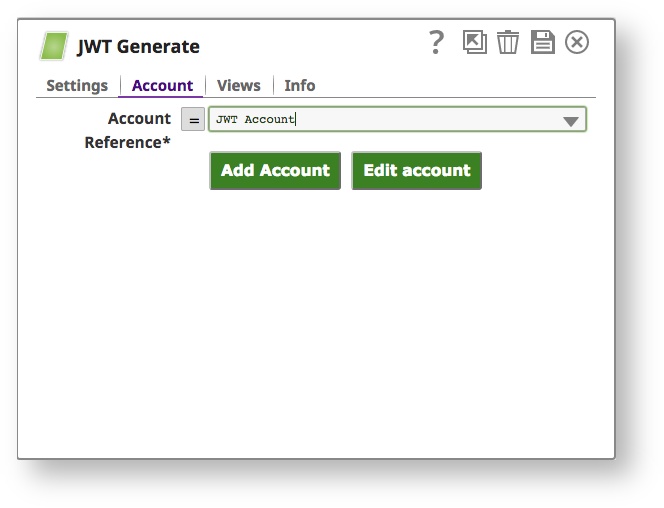Save settings with the floppy disk icon

point(542,42)
